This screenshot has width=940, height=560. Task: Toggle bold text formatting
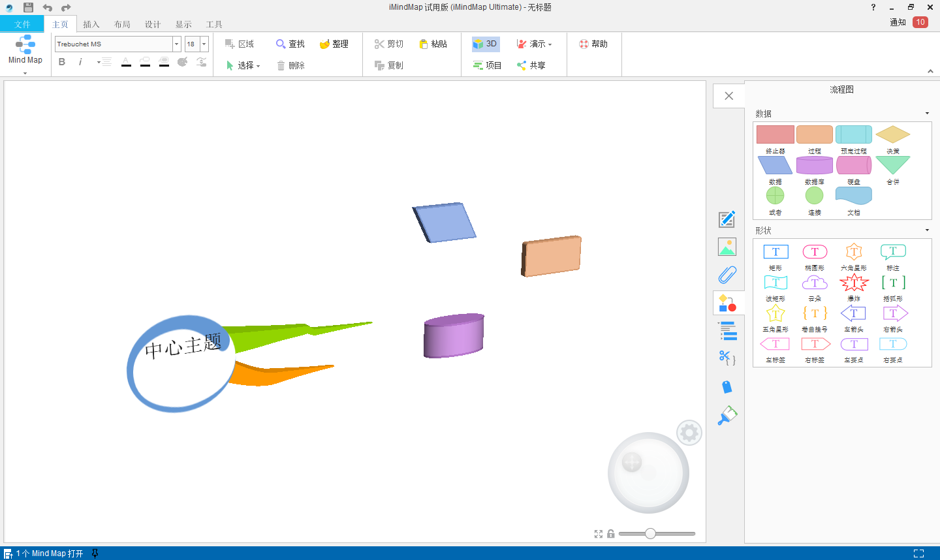pyautogui.click(x=62, y=62)
